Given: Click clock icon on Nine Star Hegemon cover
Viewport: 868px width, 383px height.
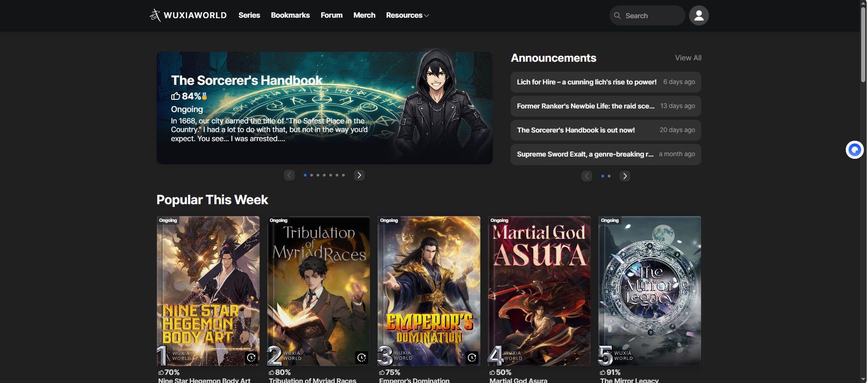Looking at the screenshot, I should click(x=251, y=358).
